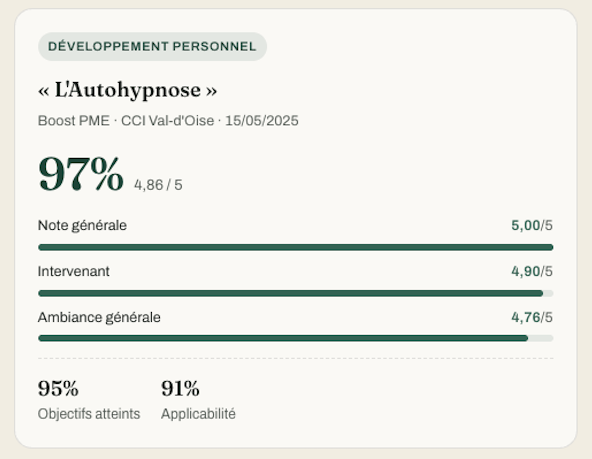Screen dimensions: 592x459
Task: Select the « L'Autohypnose » title
Action: (x=128, y=90)
